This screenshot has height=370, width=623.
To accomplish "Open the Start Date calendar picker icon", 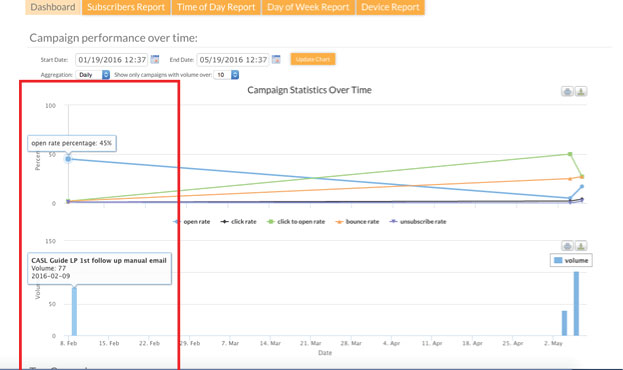I will click(155, 60).
